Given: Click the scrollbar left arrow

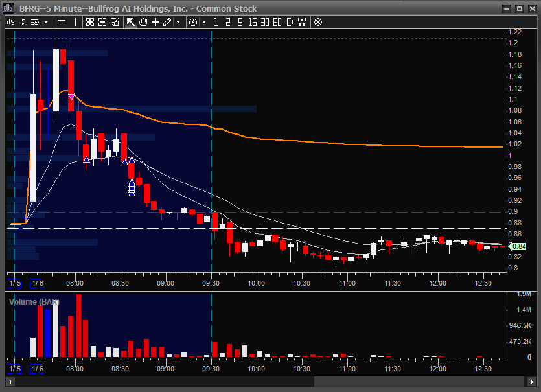Looking at the screenshot, I should (x=10, y=382).
